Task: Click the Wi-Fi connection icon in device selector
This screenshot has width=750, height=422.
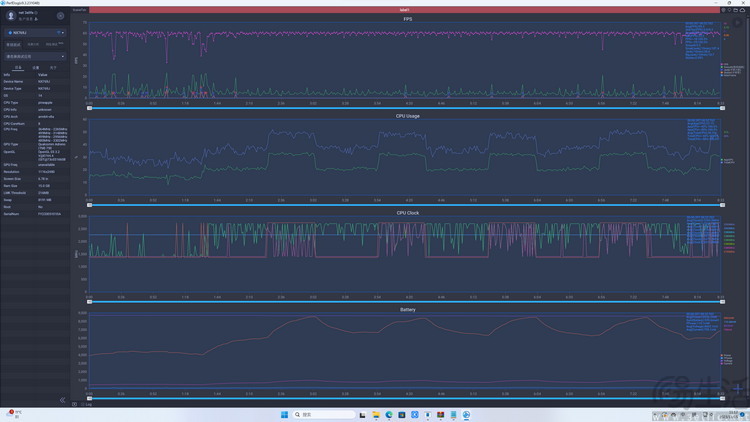Action: (x=58, y=33)
